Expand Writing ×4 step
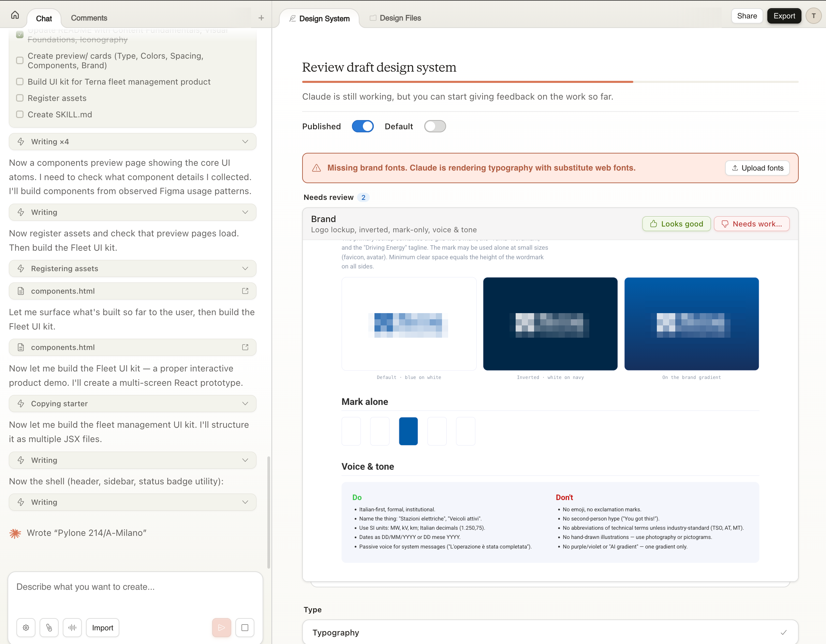 132,142
